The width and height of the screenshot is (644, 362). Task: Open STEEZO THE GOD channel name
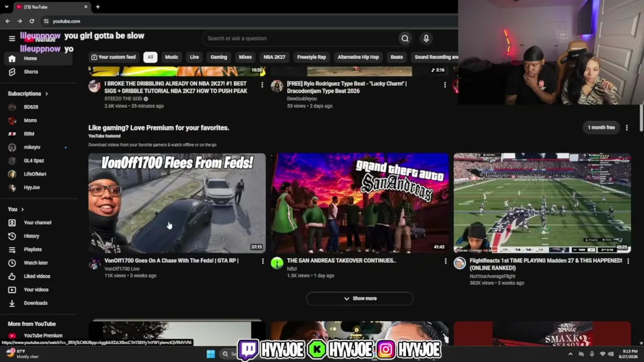[x=123, y=99]
